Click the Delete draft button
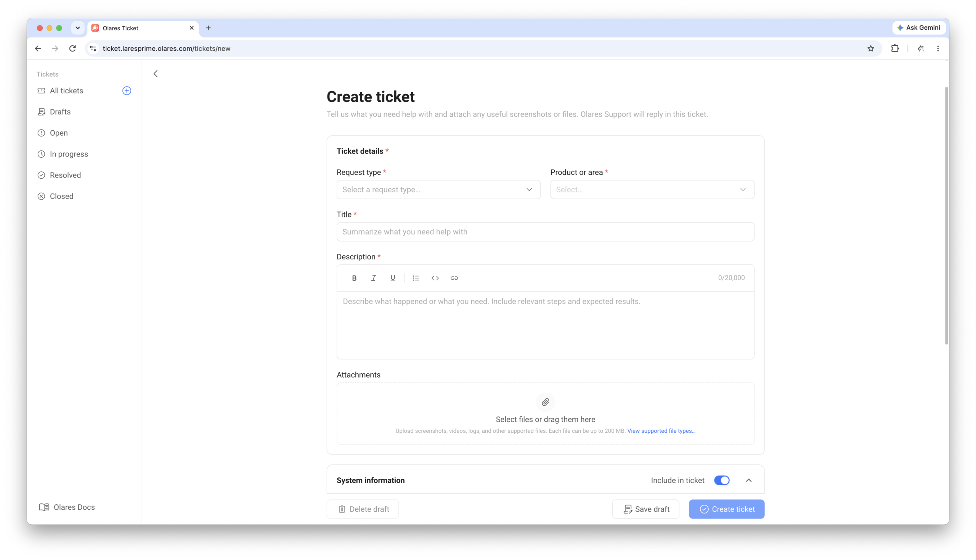976x560 pixels. tap(363, 509)
